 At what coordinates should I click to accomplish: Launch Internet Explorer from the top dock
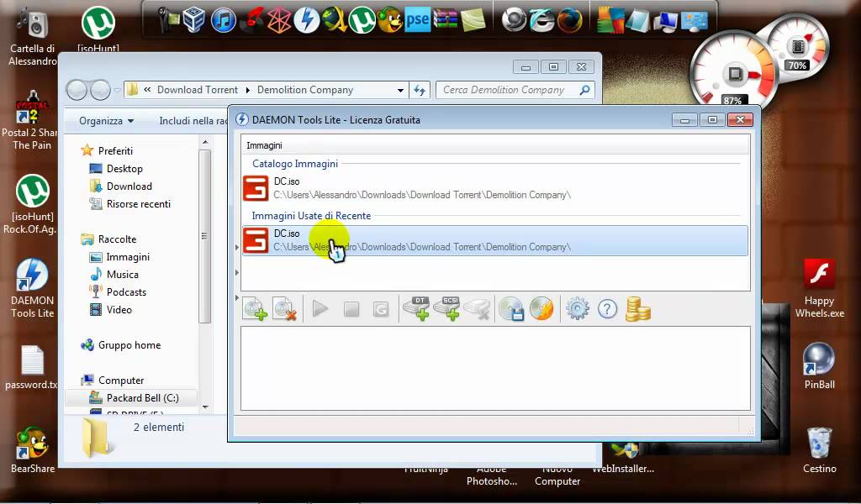click(x=542, y=21)
